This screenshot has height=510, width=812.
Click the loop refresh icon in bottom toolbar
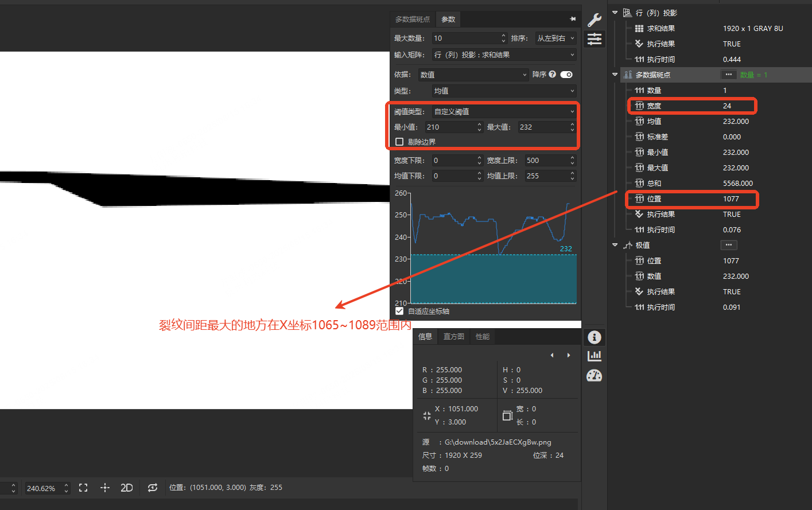click(x=152, y=488)
